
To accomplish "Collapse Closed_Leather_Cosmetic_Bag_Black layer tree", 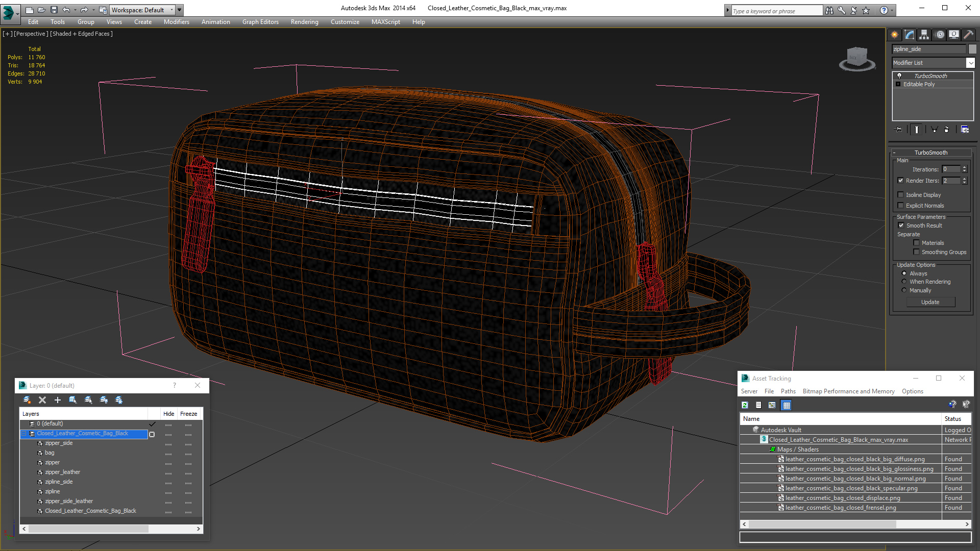I will 23,433.
